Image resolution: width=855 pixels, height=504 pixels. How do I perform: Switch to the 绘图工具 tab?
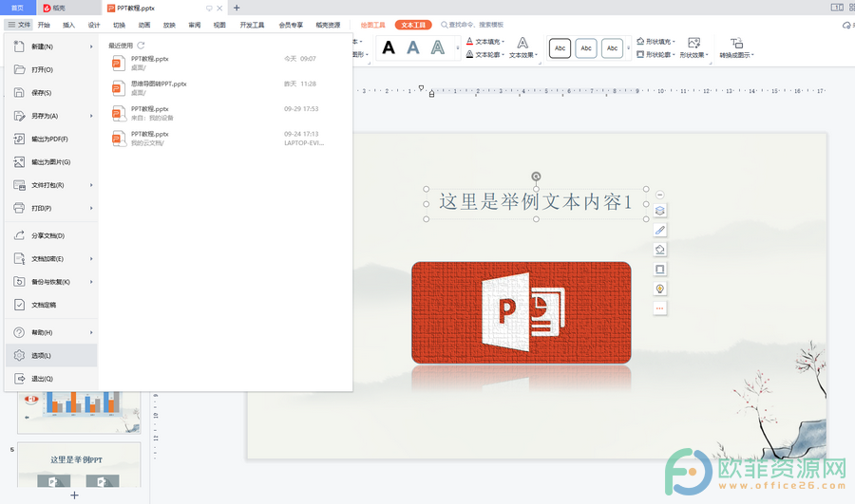pyautogui.click(x=373, y=25)
